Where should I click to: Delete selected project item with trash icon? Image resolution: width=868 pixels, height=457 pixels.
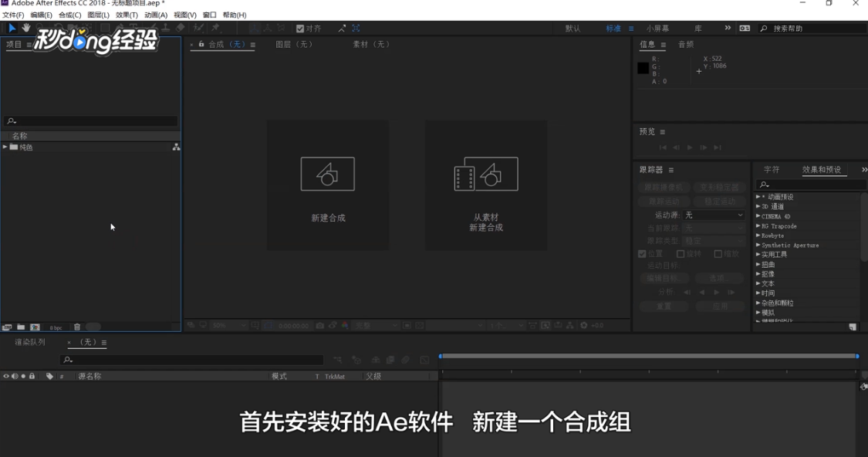pos(77,327)
